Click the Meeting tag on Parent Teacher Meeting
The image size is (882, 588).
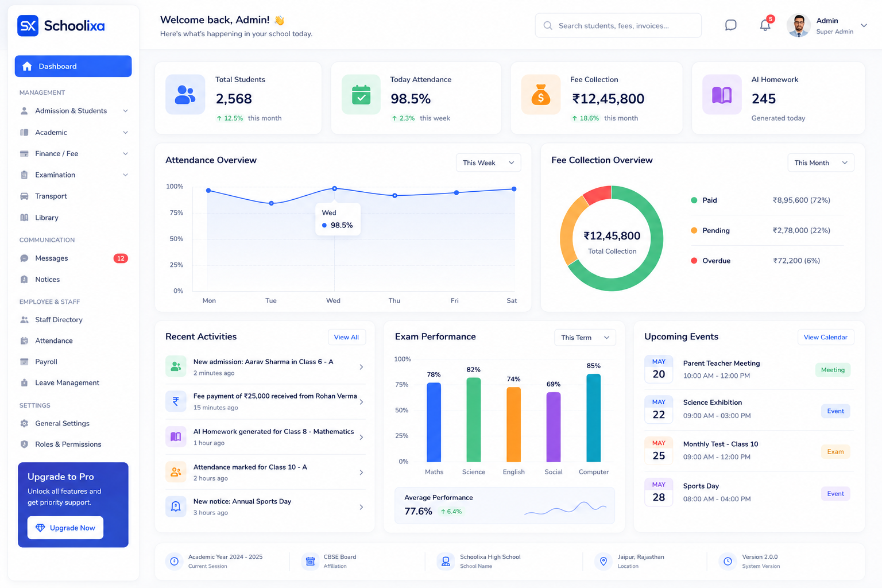click(x=833, y=370)
